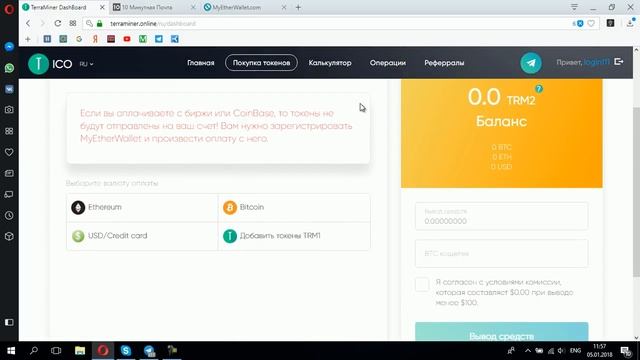Agree to commission terms checkbox

tap(422, 284)
